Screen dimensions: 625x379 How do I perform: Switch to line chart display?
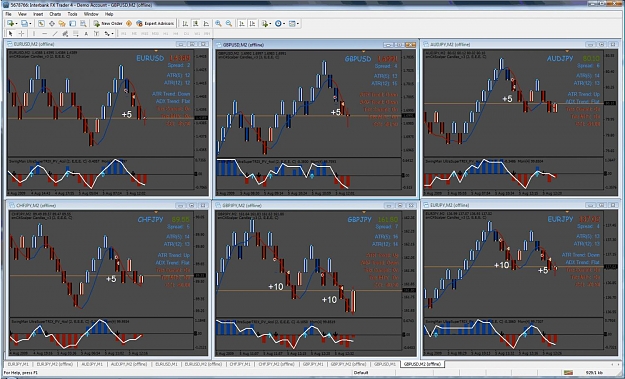(206, 24)
